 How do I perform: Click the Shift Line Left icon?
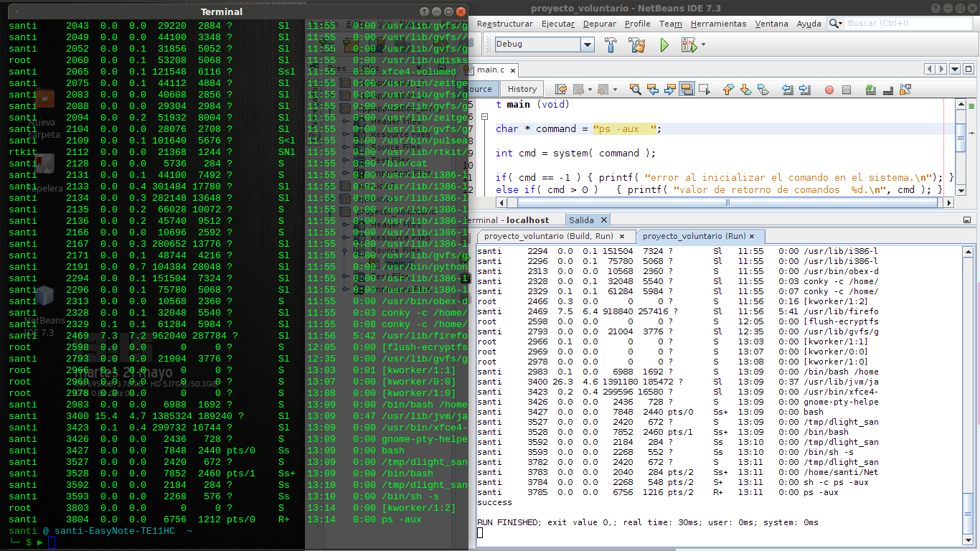coord(787,90)
